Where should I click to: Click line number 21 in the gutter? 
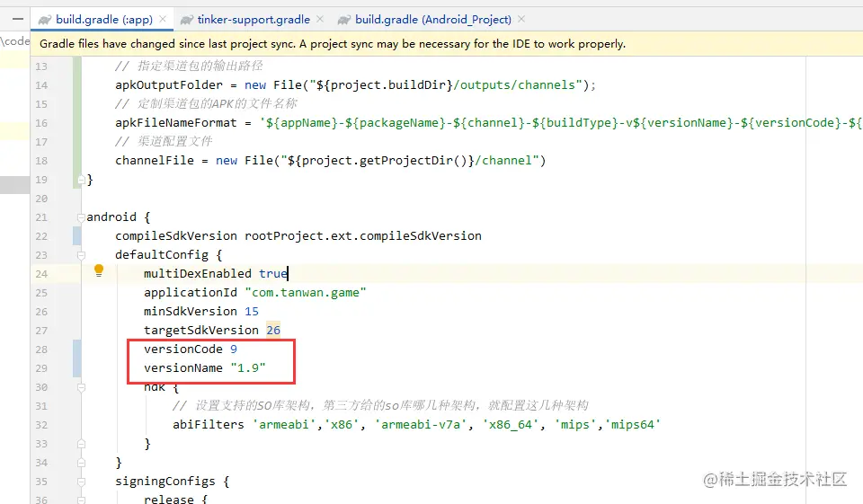point(41,217)
